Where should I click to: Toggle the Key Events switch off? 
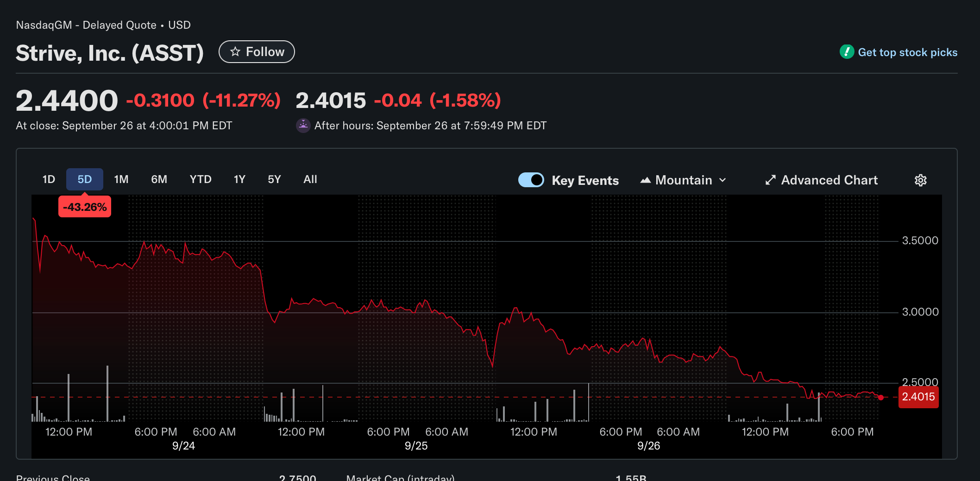pyautogui.click(x=531, y=180)
